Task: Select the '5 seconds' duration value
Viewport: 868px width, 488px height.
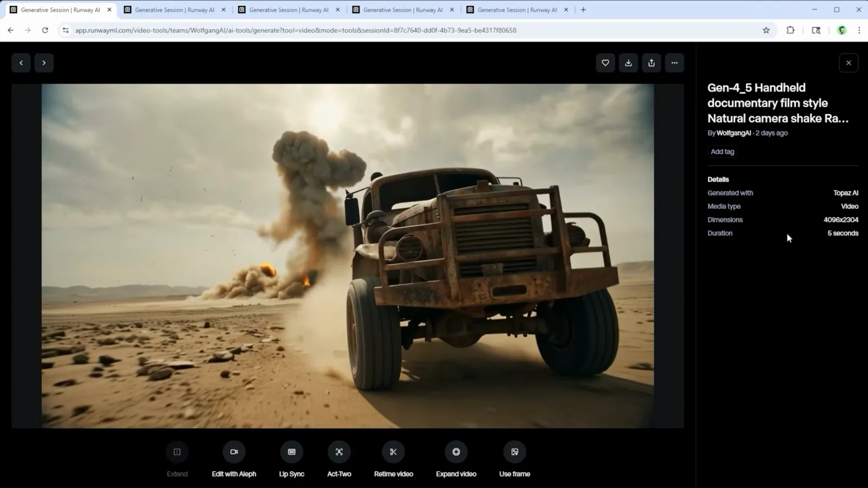Action: [843, 233]
